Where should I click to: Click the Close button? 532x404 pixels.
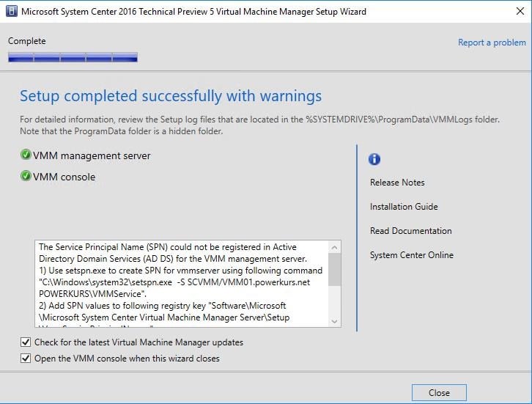coord(439,393)
